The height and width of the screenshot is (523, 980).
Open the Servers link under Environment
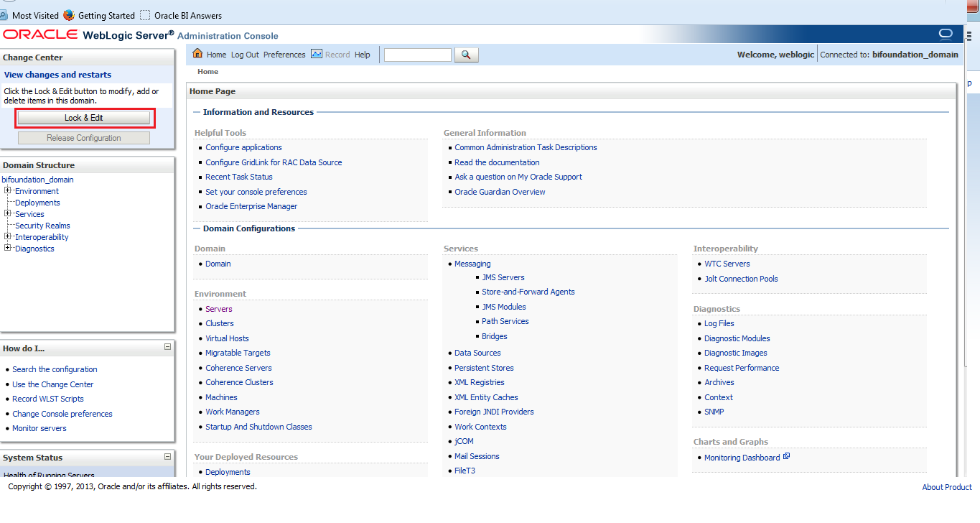(x=219, y=309)
